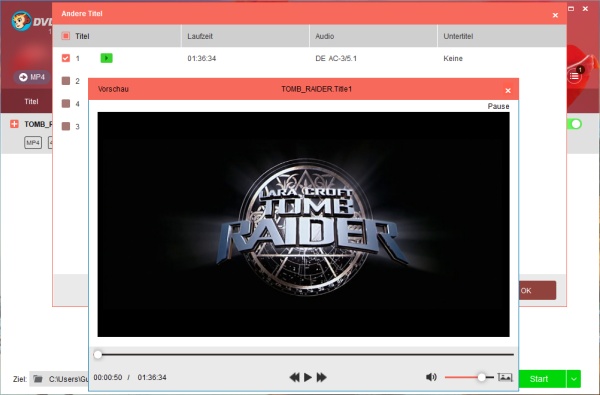
Task: Fast-forward the preview video
Action: (x=321, y=377)
